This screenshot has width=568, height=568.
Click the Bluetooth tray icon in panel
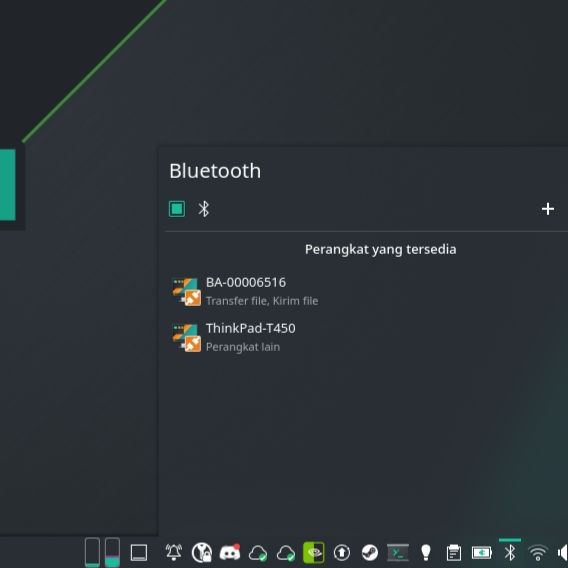pyautogui.click(x=510, y=552)
